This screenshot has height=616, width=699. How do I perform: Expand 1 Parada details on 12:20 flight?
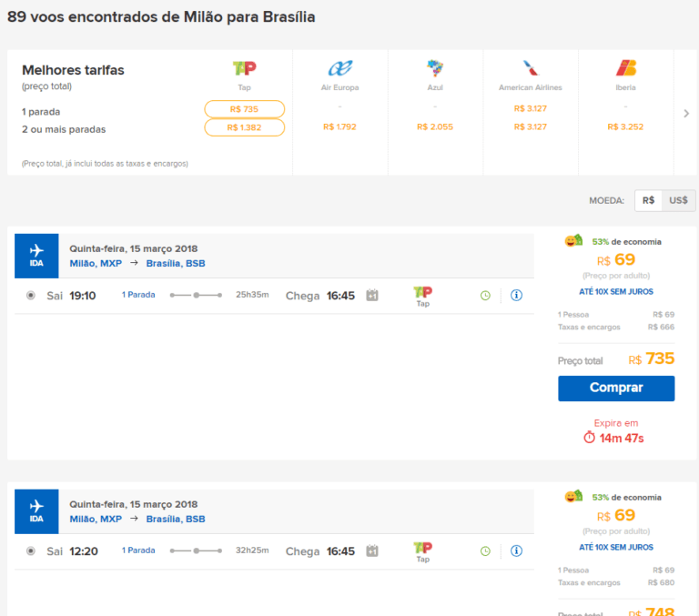pyautogui.click(x=138, y=550)
